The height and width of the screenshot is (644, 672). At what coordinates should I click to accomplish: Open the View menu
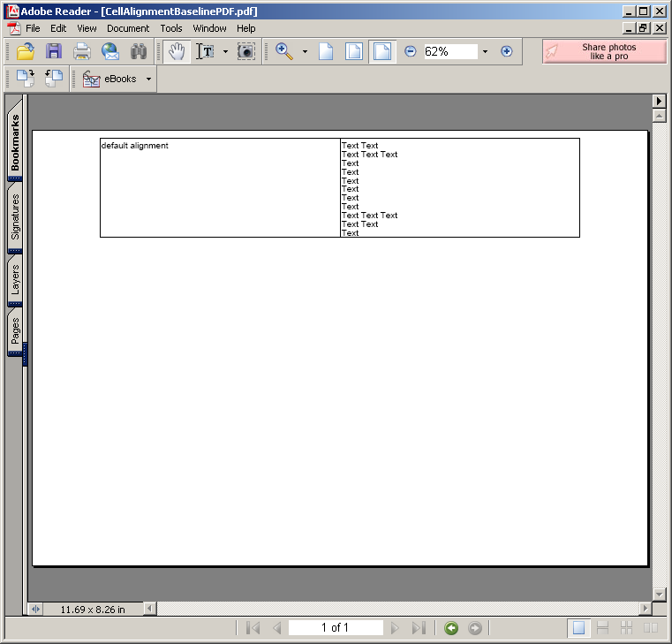point(87,28)
